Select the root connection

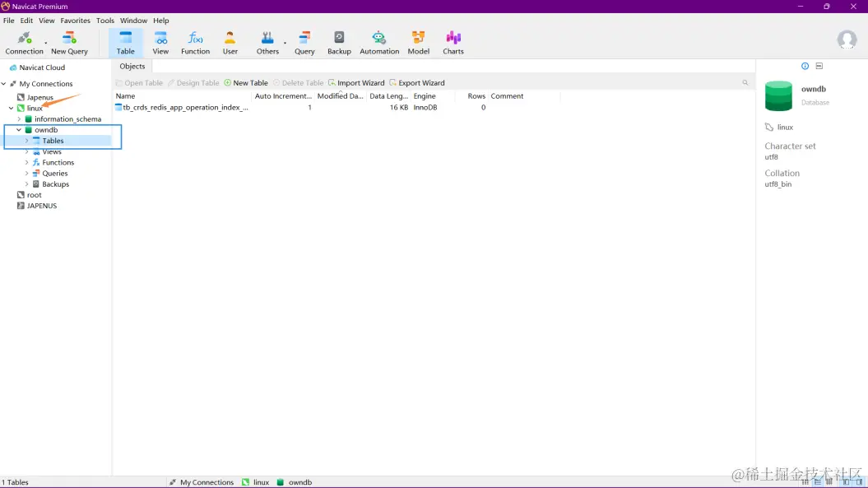point(34,195)
